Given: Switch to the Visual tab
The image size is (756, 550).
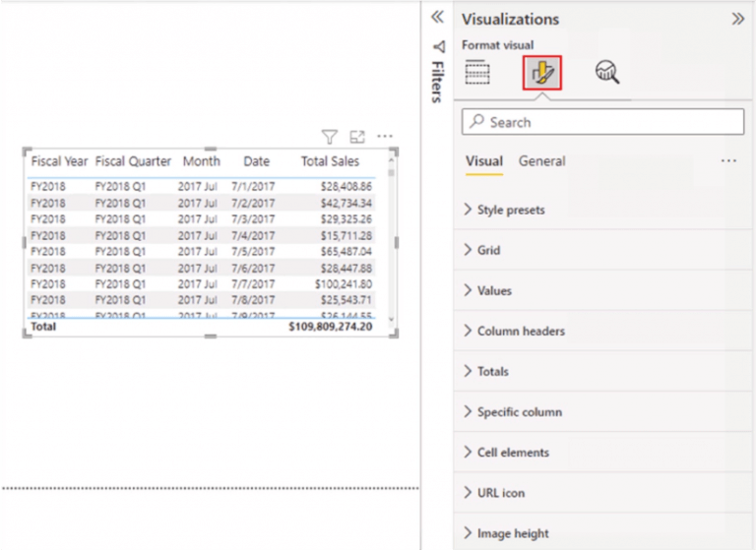Looking at the screenshot, I should tap(484, 161).
